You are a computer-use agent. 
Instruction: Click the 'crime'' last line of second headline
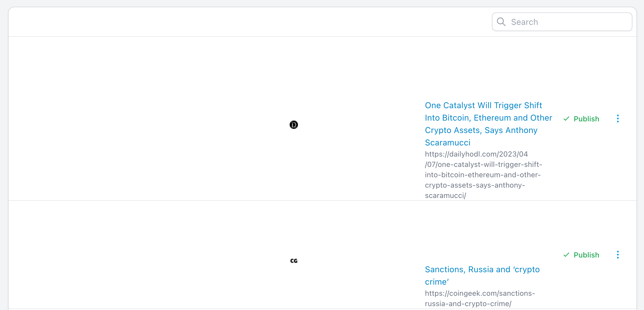tap(437, 282)
